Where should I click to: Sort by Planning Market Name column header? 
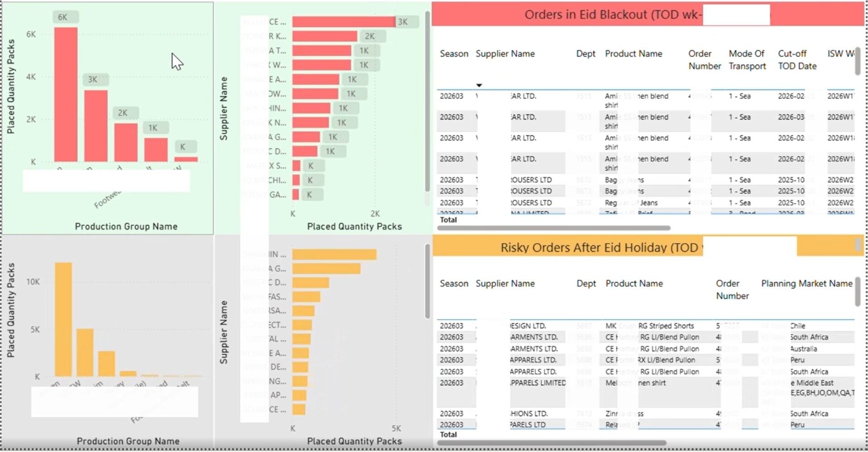tap(806, 284)
